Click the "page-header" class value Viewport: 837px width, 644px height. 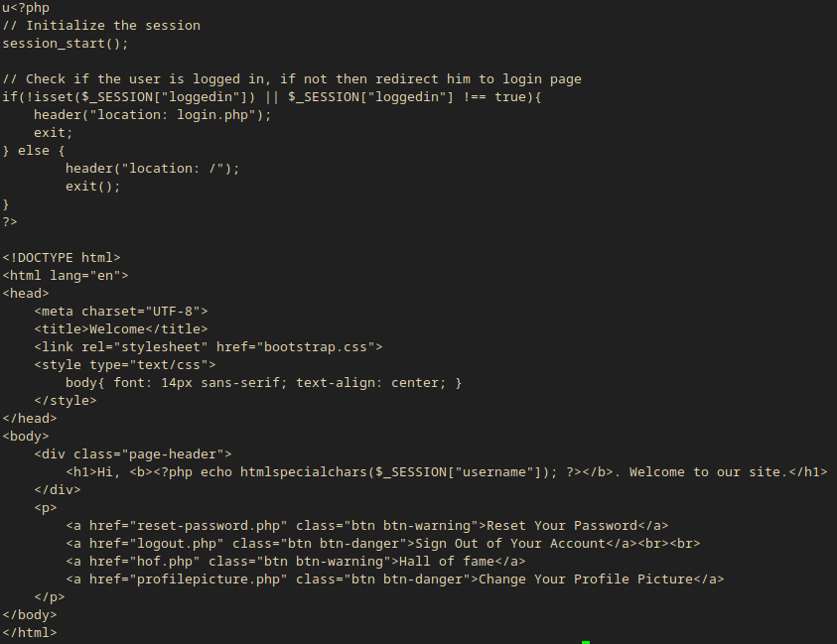(x=177, y=453)
